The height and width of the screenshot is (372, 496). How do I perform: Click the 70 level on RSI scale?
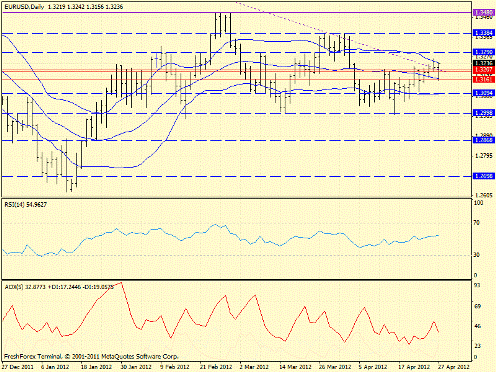pos(477,223)
